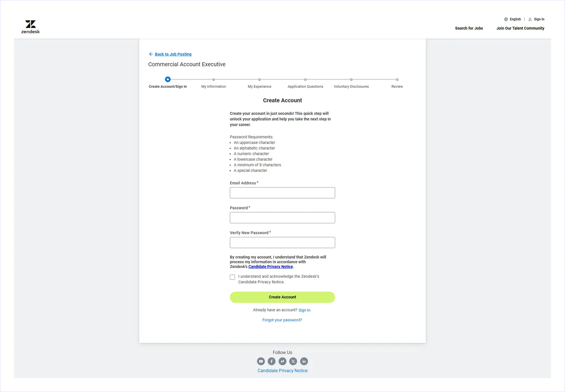The width and height of the screenshot is (565, 392).
Task: Select the Voluntary Disclosures step
Action: coord(351,79)
